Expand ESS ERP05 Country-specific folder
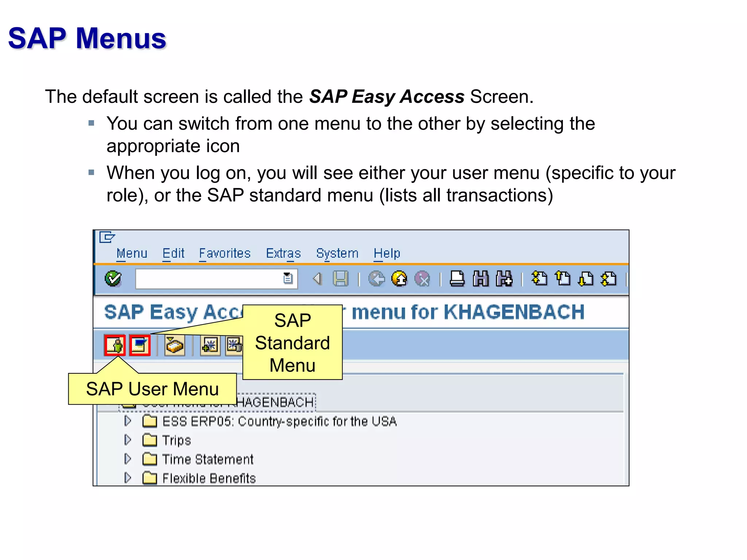This screenshot has width=747, height=560. 127,421
